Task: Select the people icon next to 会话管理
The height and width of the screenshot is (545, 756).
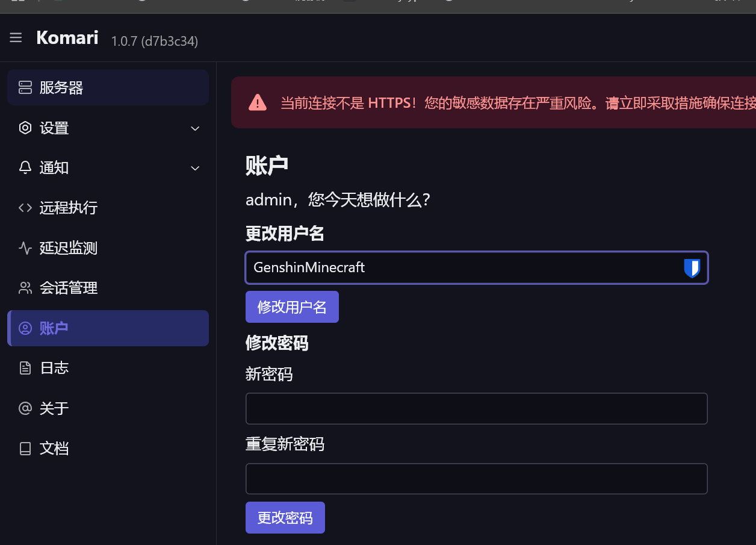Action: [x=25, y=287]
